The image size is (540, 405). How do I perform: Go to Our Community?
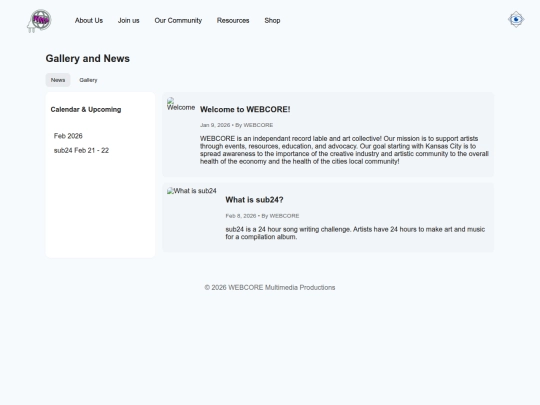(x=178, y=21)
